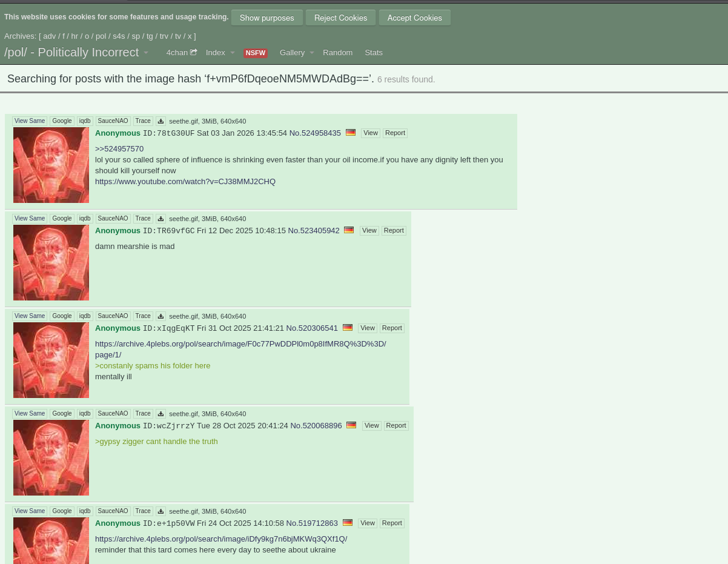The image size is (728, 564).
Task: Click Report button on post No.520068896
Action: (x=396, y=426)
